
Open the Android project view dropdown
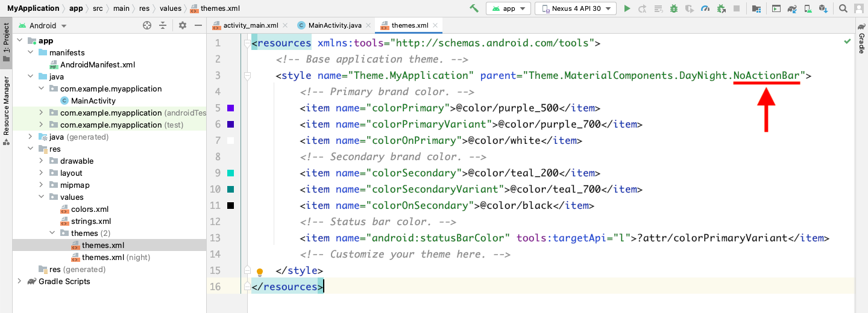point(42,25)
